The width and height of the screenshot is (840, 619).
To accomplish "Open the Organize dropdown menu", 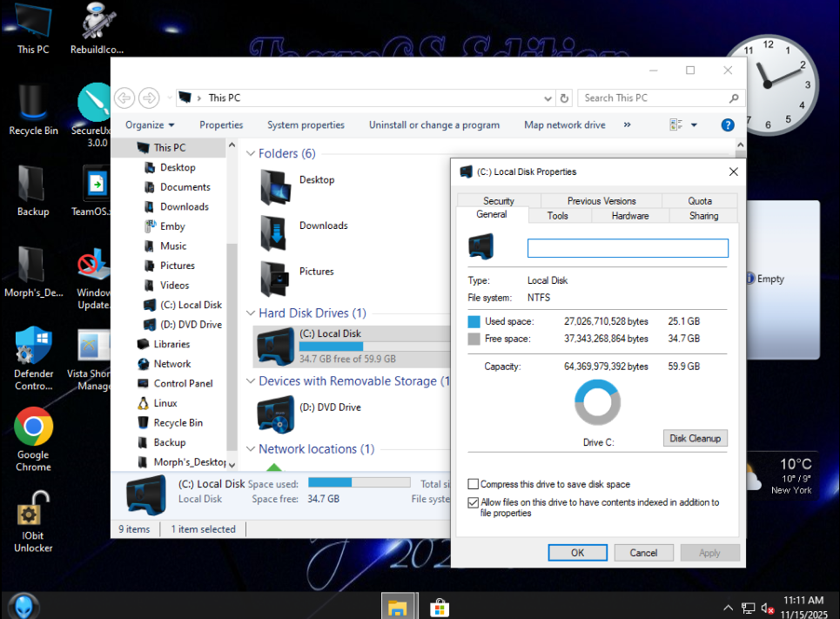I will coord(150,125).
